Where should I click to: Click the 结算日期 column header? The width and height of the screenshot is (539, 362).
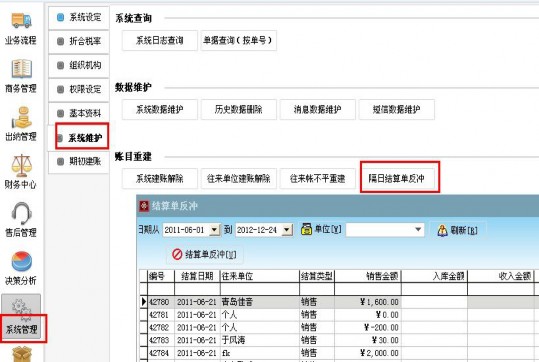point(197,276)
